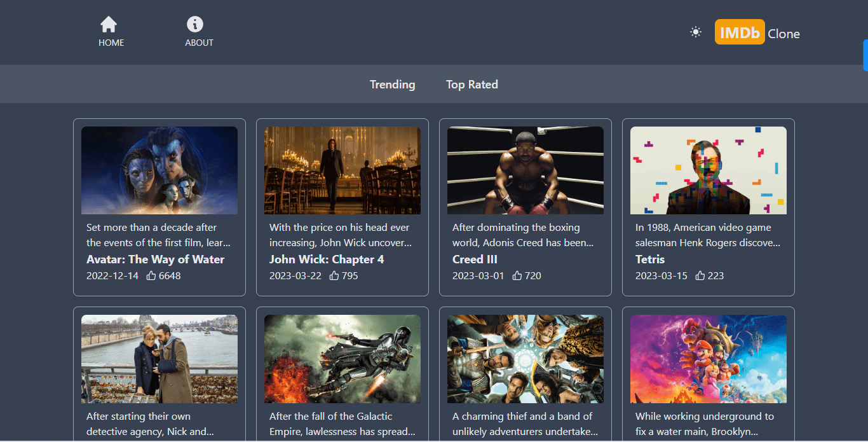This screenshot has height=442, width=868.
Task: Click description 'Set more than a decade after'
Action: click(158, 235)
